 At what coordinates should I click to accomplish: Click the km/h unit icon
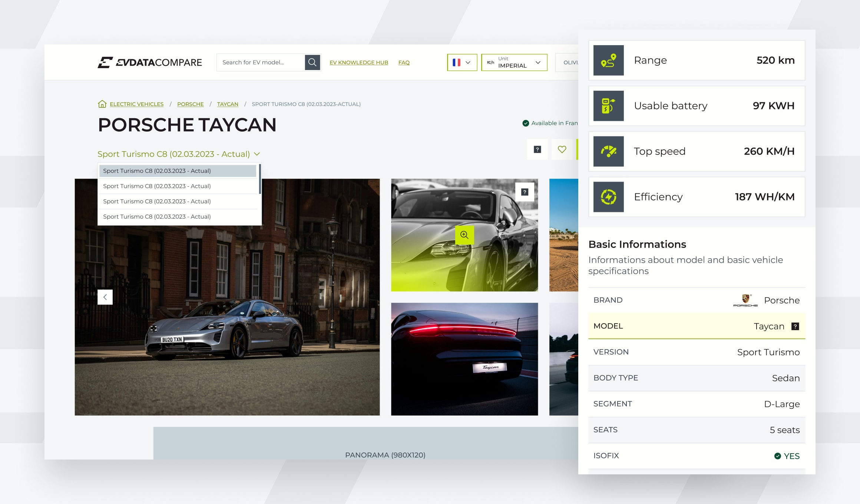(490, 62)
